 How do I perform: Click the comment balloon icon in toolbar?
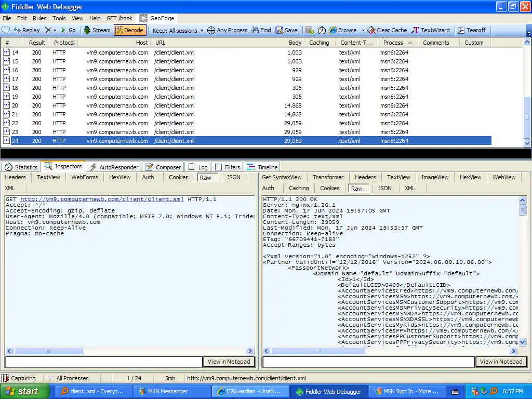coord(6,30)
